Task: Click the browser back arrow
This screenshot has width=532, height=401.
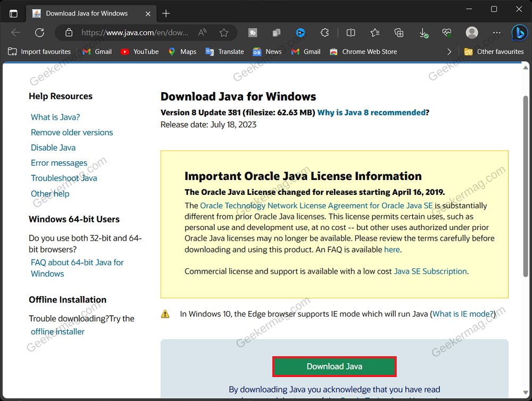Action: click(x=15, y=32)
